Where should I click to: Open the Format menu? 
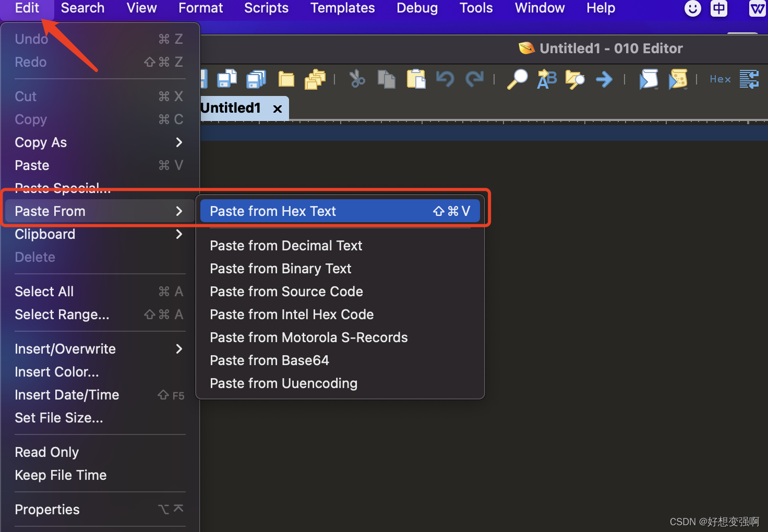coord(200,8)
